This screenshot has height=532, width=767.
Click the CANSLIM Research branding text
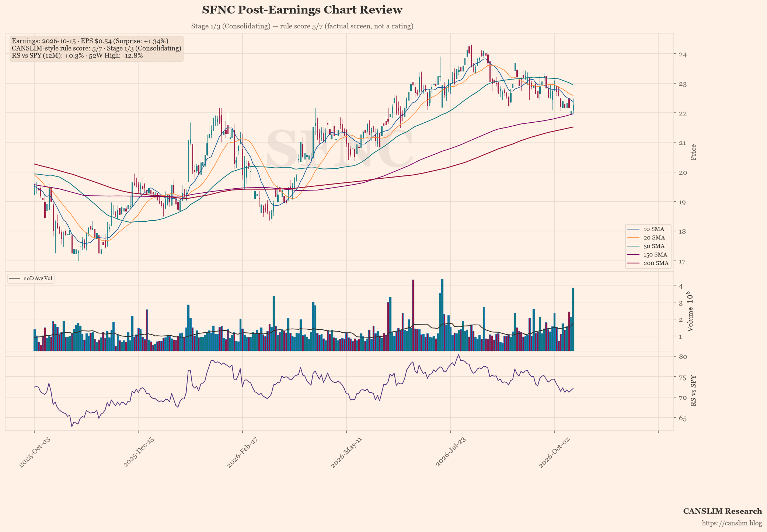coord(722,511)
